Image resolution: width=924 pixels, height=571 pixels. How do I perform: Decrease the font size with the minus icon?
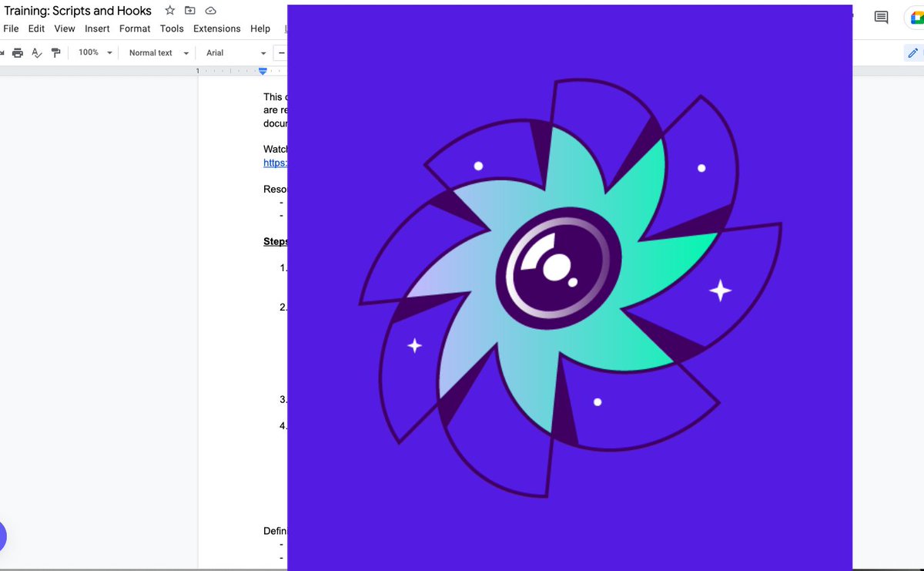click(281, 52)
